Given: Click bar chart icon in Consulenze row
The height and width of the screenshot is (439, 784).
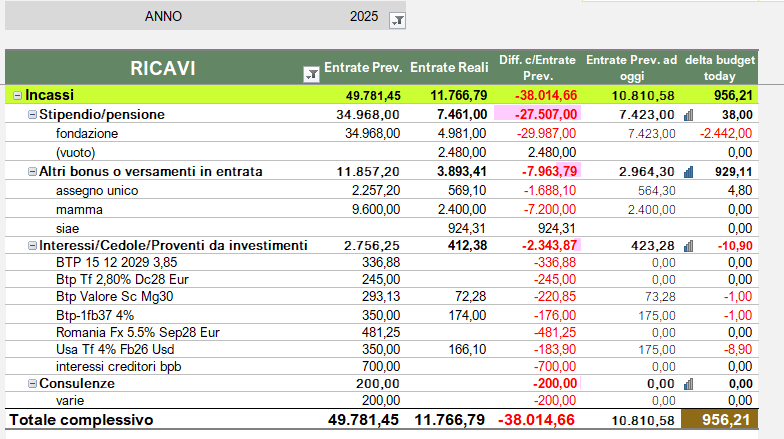Looking at the screenshot, I should point(688,384).
